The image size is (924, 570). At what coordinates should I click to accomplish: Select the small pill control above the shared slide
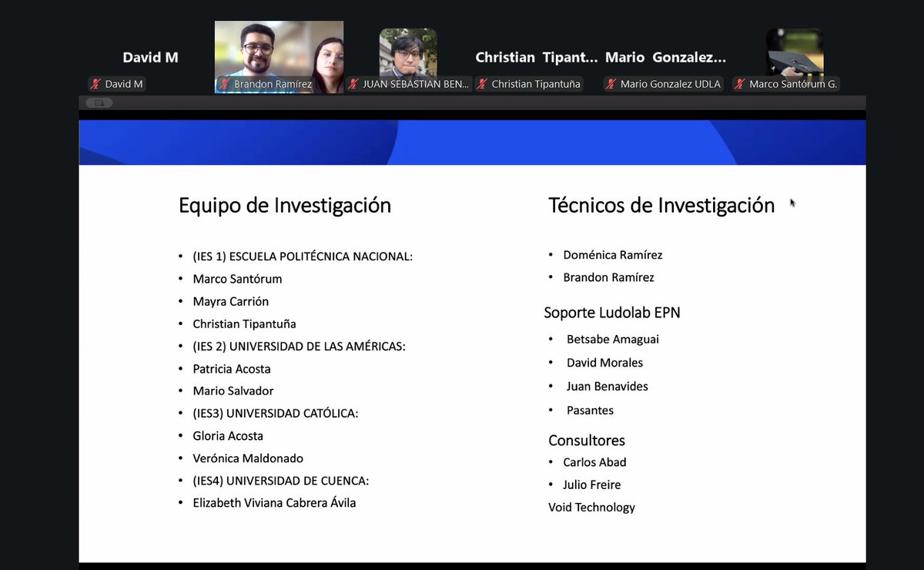coord(99,103)
